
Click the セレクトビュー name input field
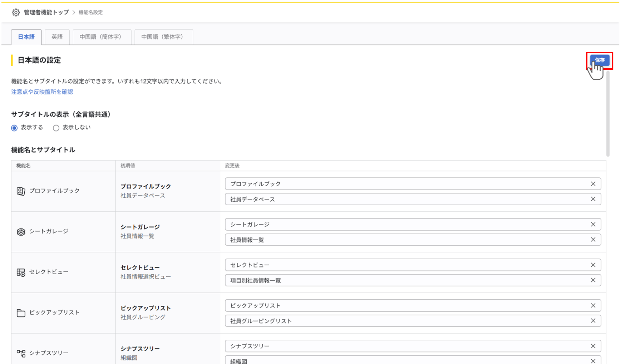click(404, 265)
